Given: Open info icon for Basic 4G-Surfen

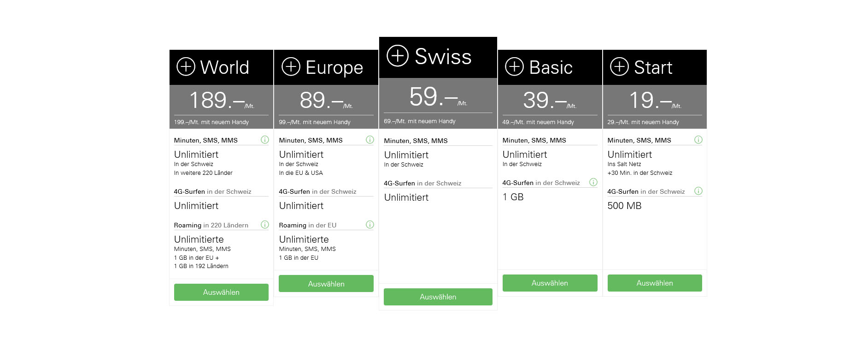Looking at the screenshot, I should 593,182.
